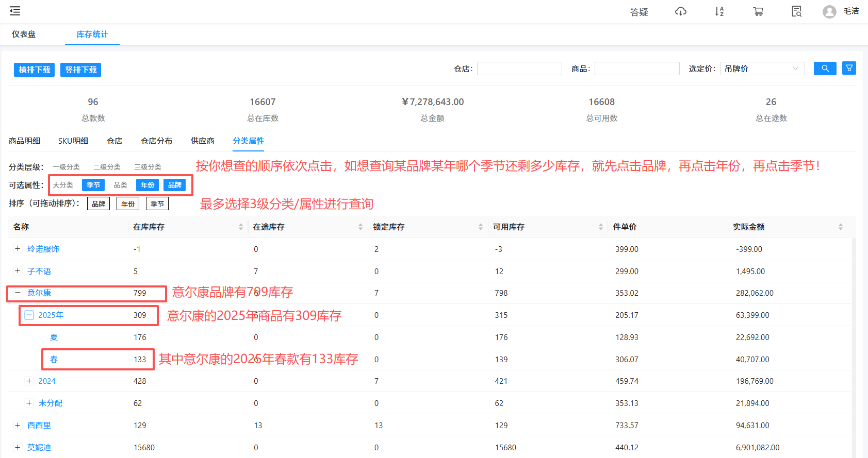Toggle the 品类 attribute tag
Viewport: 868px width, 458px height.
[121, 185]
